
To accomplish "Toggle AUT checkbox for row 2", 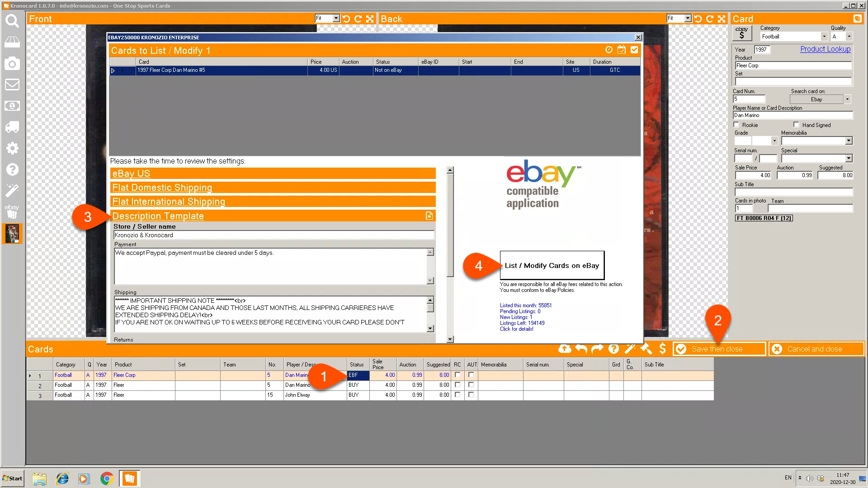I will pos(471,385).
